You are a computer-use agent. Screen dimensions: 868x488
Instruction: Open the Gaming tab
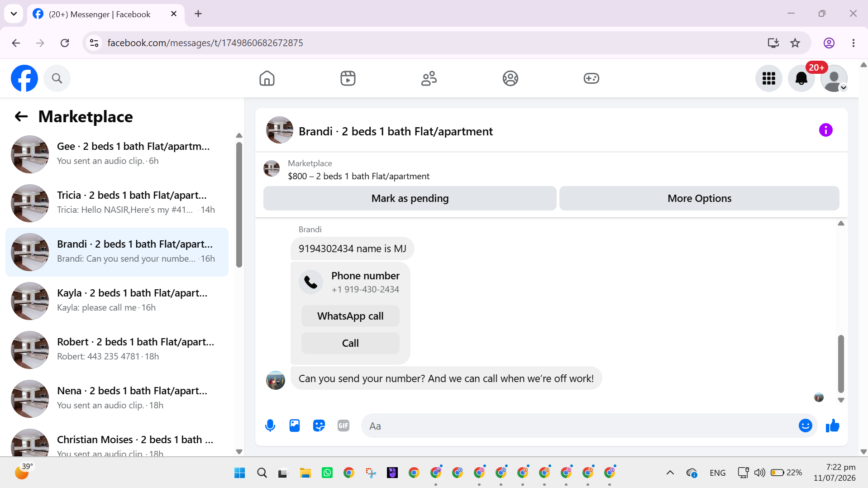[591, 78]
